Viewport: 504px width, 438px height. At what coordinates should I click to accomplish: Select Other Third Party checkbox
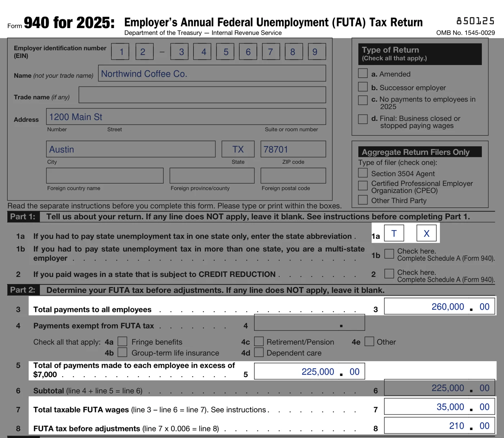363,200
